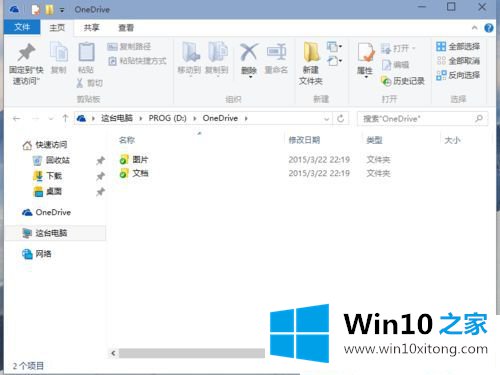This screenshot has height=375, width=500.
Task: Create a New folder
Action: (x=311, y=63)
